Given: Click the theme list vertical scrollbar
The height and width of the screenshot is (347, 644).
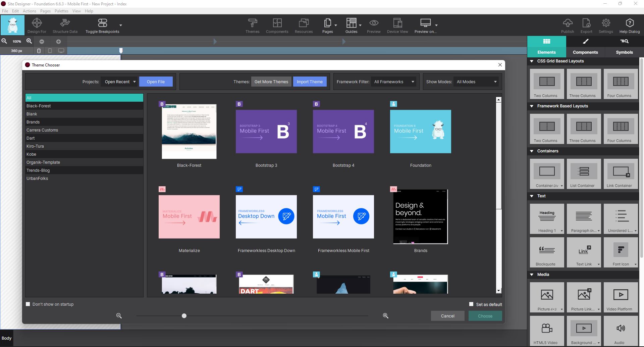Looking at the screenshot, I should click(x=499, y=155).
